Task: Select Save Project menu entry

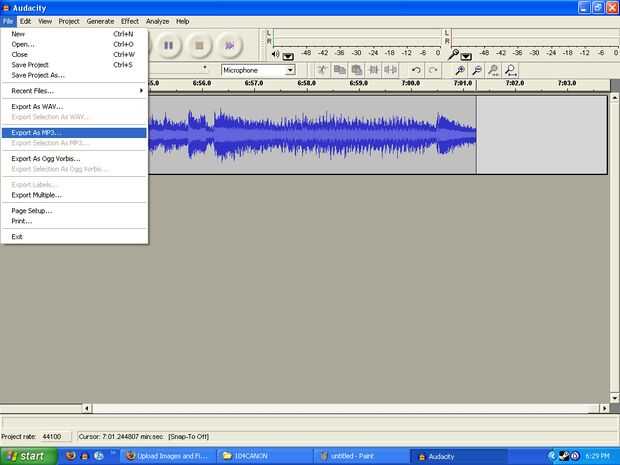Action: click(74, 65)
